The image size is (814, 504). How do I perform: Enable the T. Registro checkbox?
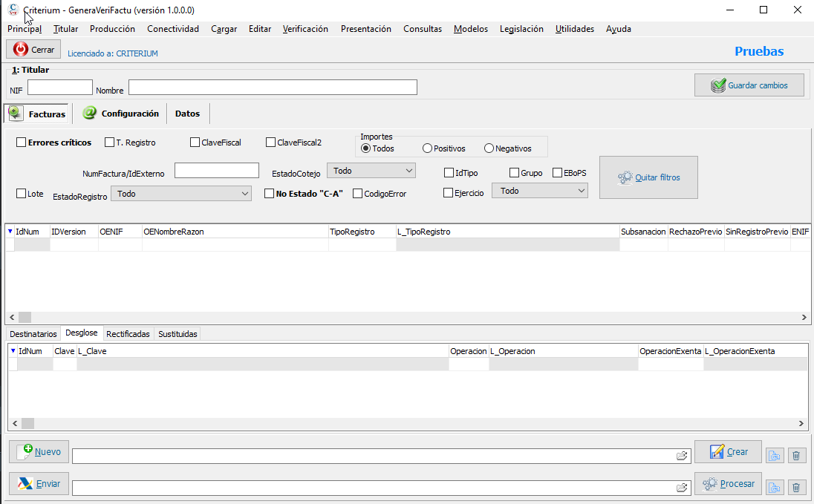click(109, 143)
